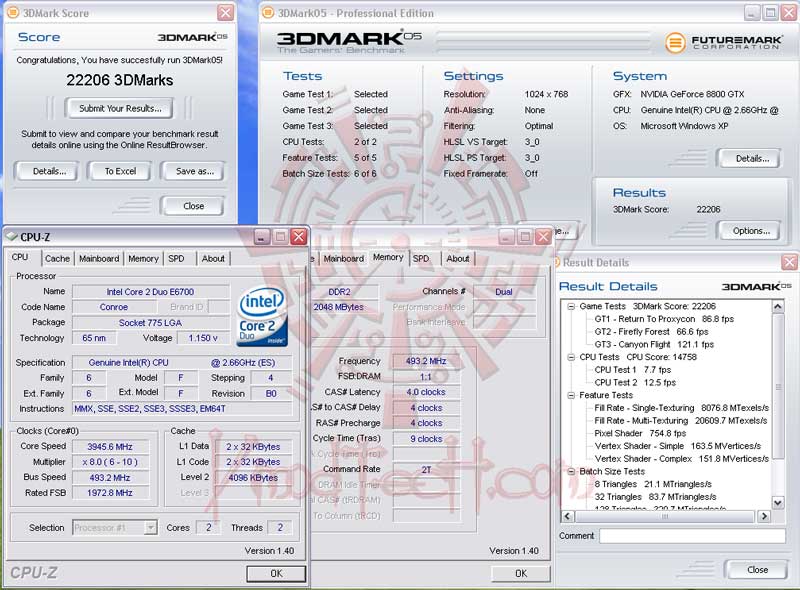Image resolution: width=800 pixels, height=590 pixels.
Task: Select CPU Test 2 result row
Action: 635,383
